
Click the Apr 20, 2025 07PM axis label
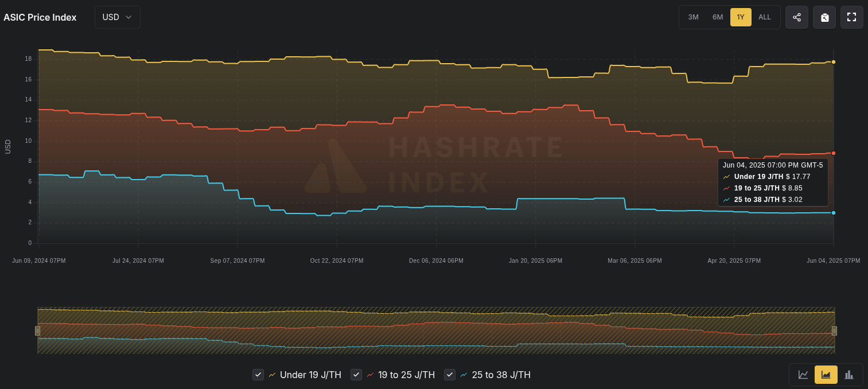(734, 260)
